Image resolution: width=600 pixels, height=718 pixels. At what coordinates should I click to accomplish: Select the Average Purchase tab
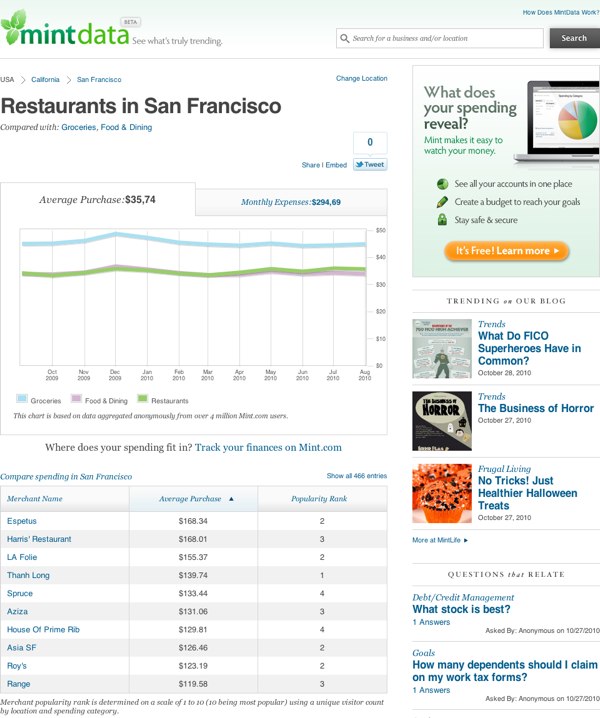pos(97,200)
